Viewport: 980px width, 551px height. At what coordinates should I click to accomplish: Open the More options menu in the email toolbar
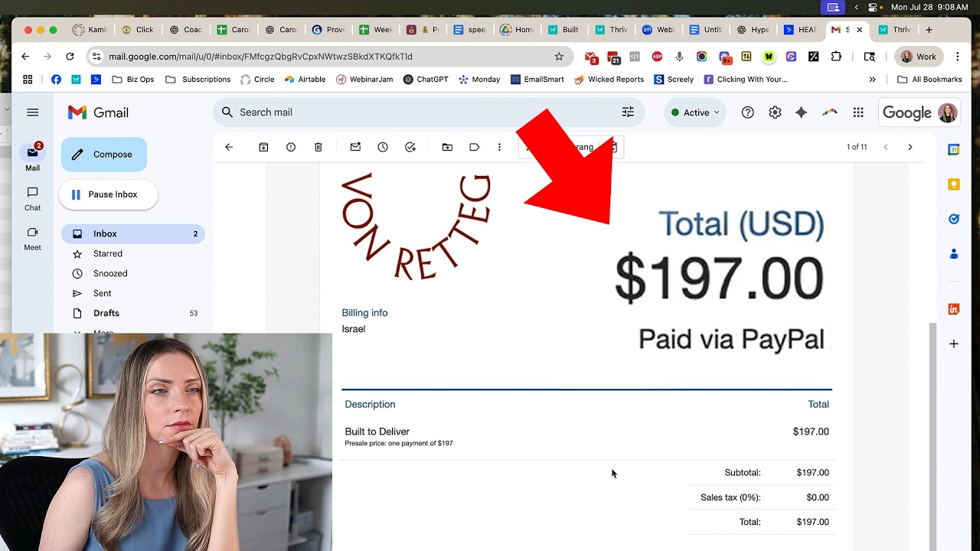point(499,147)
